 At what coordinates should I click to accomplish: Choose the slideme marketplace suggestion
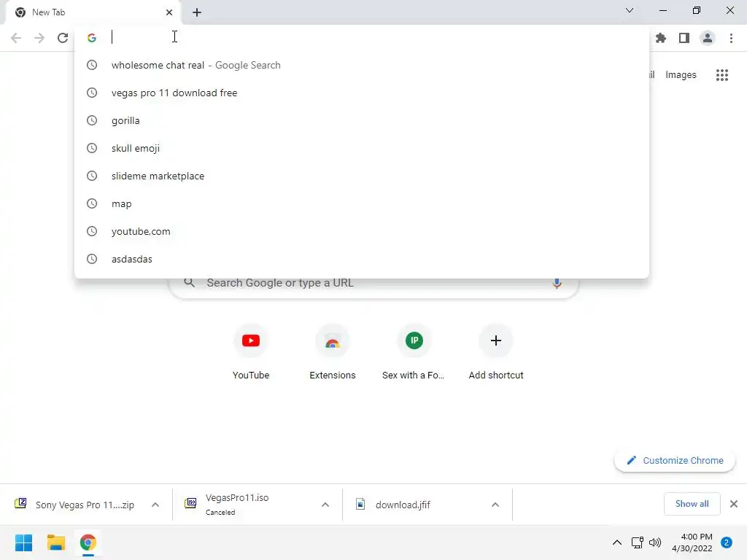(x=362, y=176)
